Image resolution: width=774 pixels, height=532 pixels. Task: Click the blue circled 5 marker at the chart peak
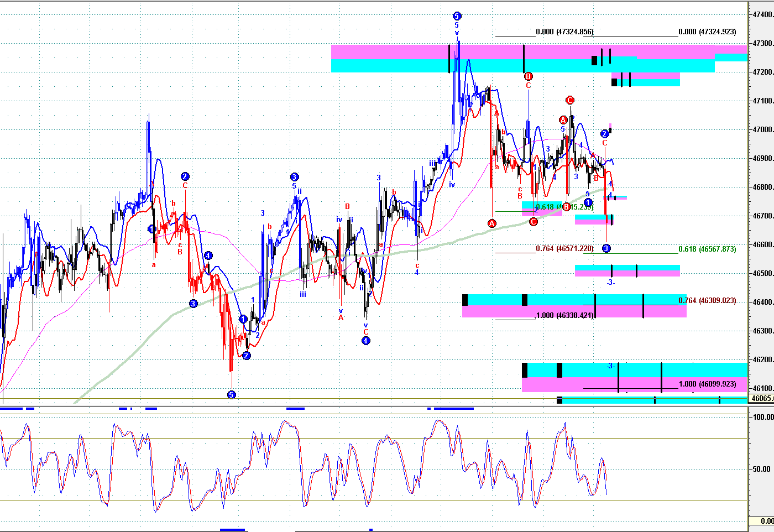457,16
